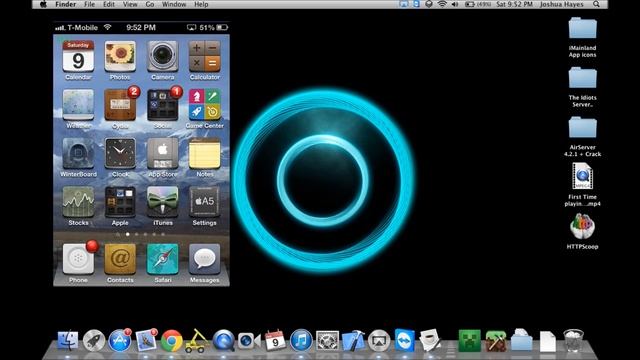Open Messages in the iPhone dock

[x=204, y=260]
